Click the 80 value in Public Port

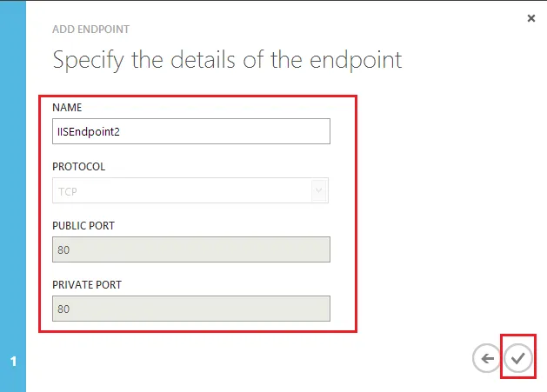pos(63,249)
